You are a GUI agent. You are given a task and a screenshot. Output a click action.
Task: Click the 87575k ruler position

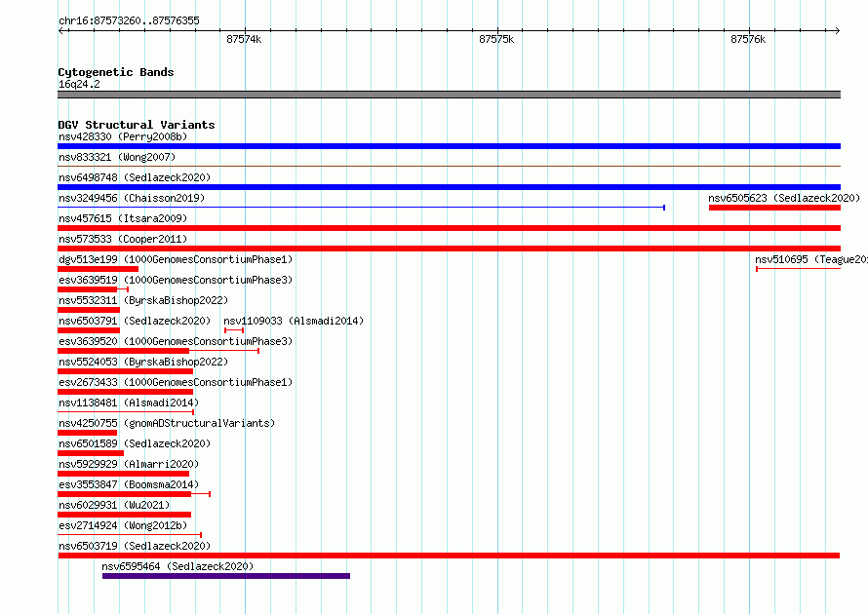click(496, 39)
